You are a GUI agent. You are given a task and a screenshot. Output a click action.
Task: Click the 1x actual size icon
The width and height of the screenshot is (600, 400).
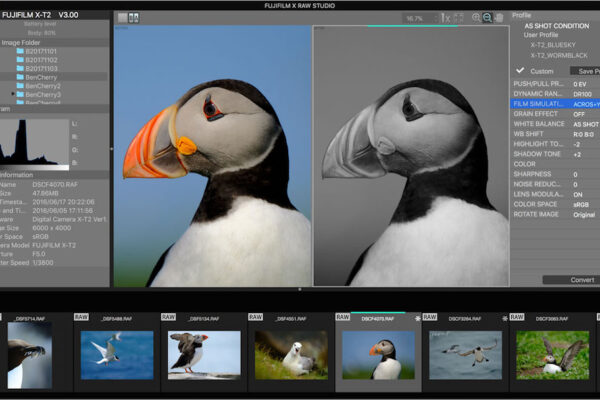pyautogui.click(x=447, y=18)
